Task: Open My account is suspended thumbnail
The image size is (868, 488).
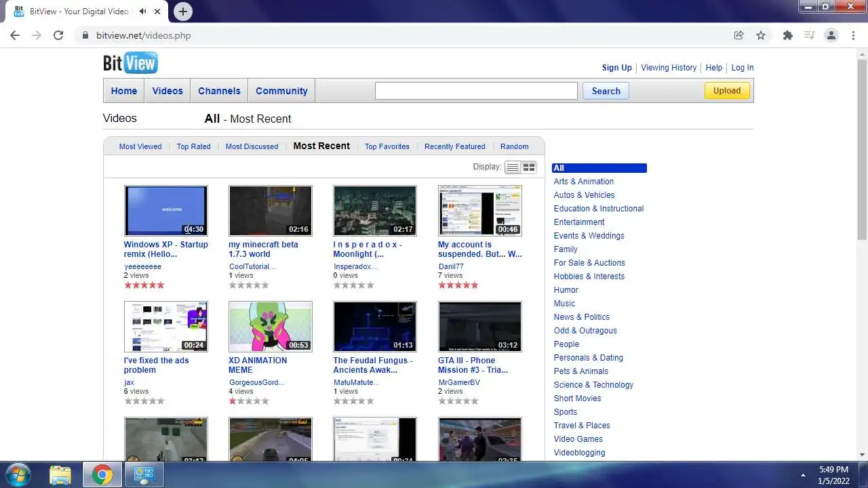Action: click(x=480, y=211)
